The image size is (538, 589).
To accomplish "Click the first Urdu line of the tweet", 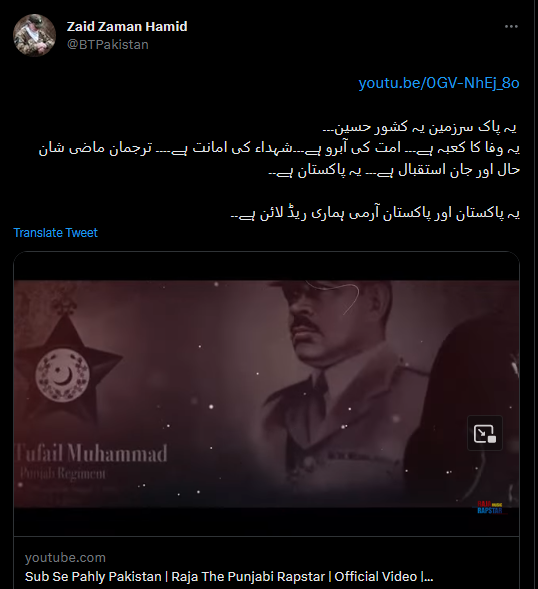I will click(x=421, y=128).
